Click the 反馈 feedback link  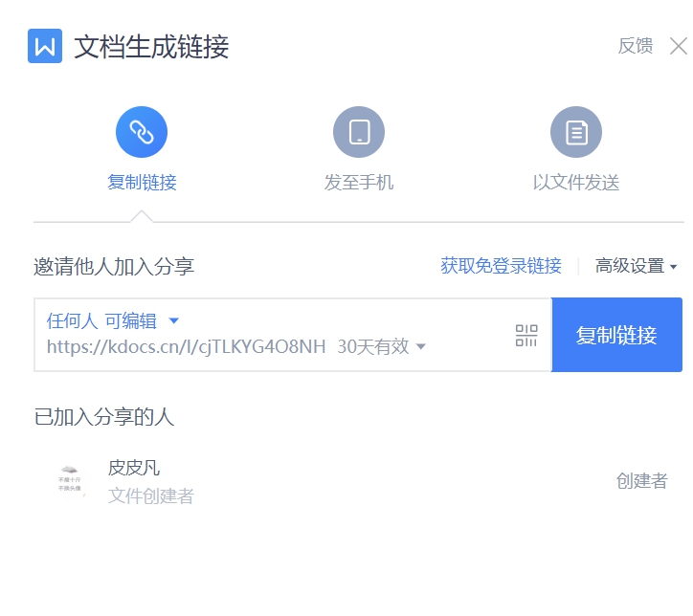point(636,46)
